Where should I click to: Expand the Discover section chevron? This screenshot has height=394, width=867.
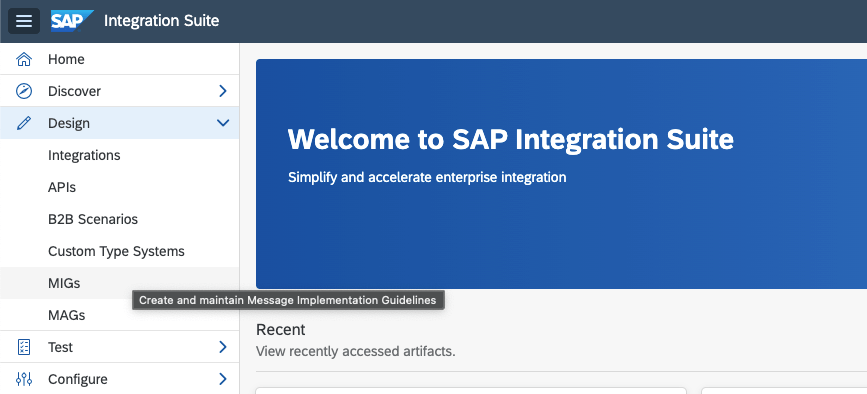pyautogui.click(x=223, y=91)
